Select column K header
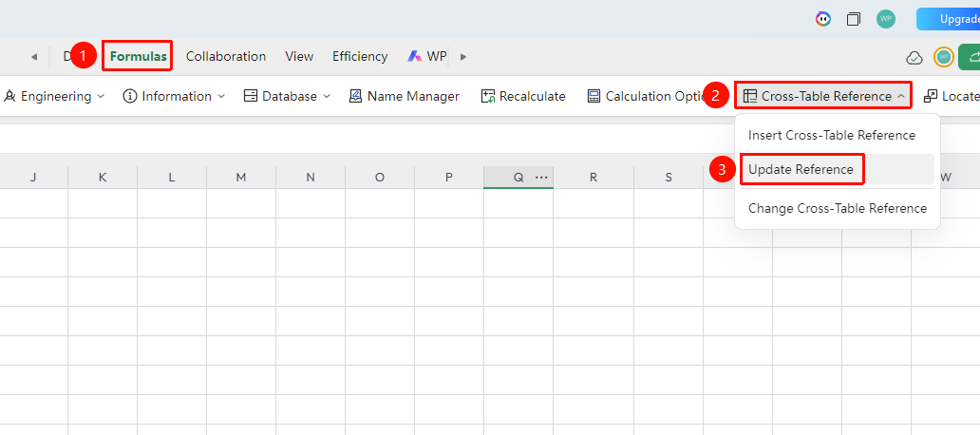Image resolution: width=980 pixels, height=435 pixels. pos(103,178)
